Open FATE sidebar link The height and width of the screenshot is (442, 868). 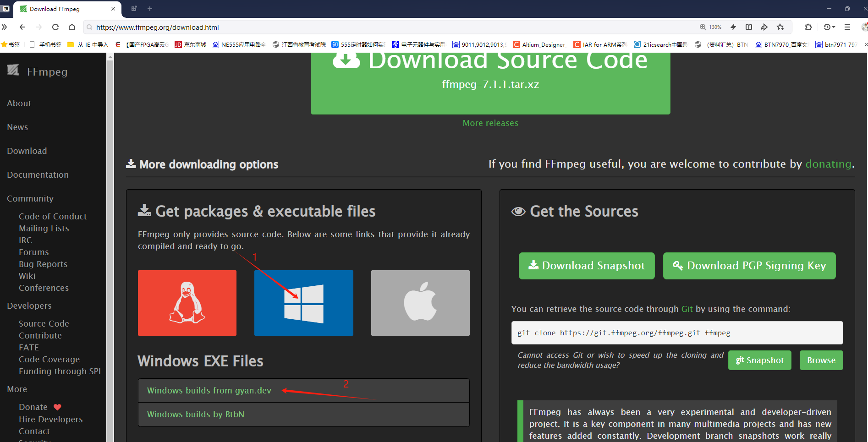(29, 347)
